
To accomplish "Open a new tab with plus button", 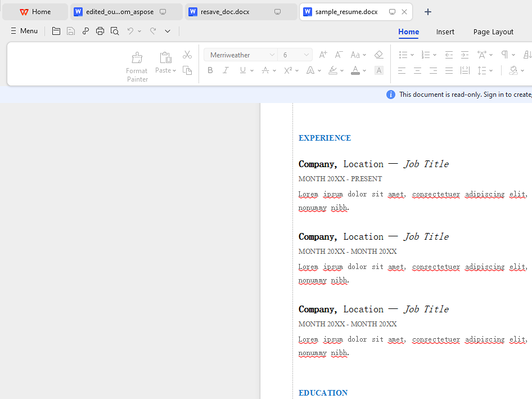I will pos(428,12).
